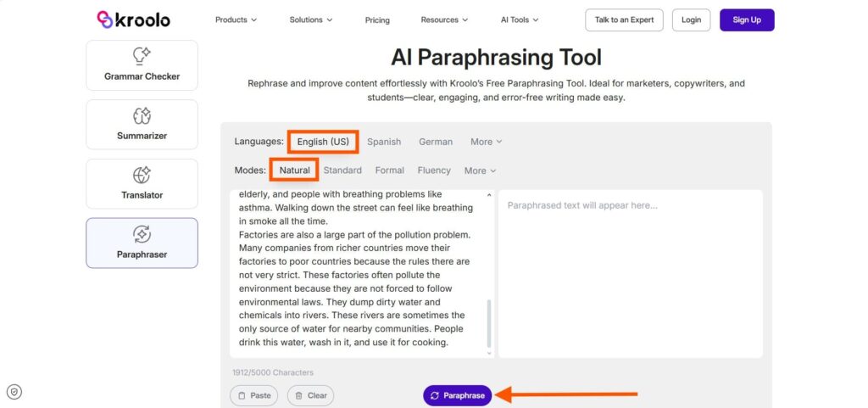Expand the More modes dropdown
The image size is (868, 408).
480,170
